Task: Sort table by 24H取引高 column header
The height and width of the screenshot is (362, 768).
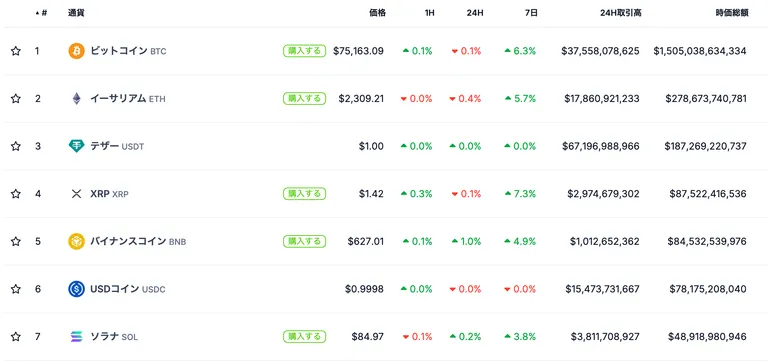Action: (621, 13)
